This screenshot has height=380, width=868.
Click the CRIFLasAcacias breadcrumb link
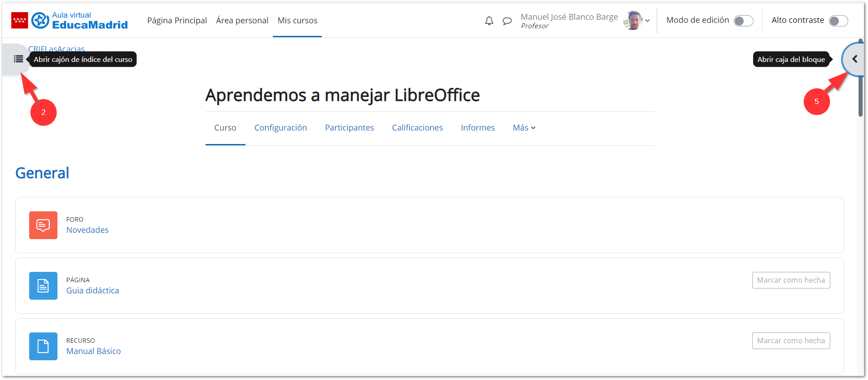point(57,48)
